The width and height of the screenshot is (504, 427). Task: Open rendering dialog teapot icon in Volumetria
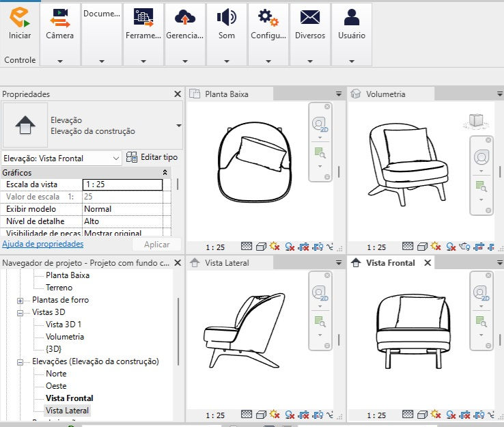pos(464,247)
